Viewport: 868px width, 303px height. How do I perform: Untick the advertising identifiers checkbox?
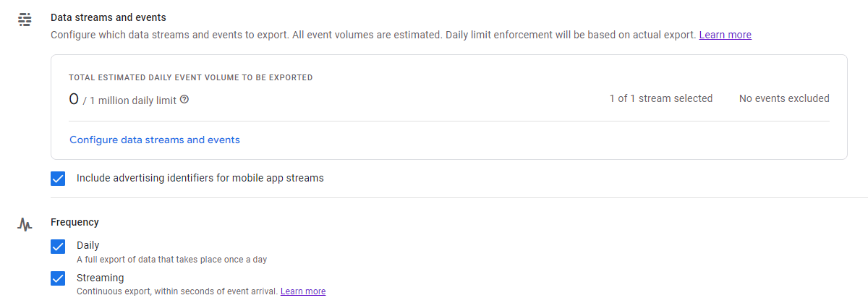click(x=58, y=178)
